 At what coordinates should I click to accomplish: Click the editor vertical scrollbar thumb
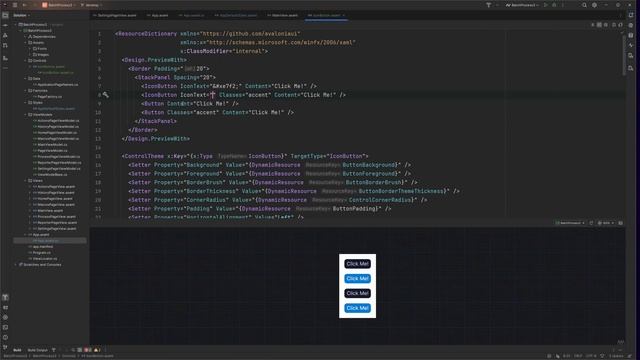(x=623, y=55)
